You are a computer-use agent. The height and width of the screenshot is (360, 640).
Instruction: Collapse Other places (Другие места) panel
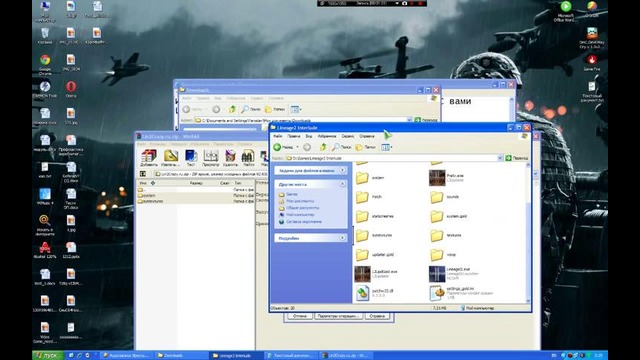coord(342,184)
